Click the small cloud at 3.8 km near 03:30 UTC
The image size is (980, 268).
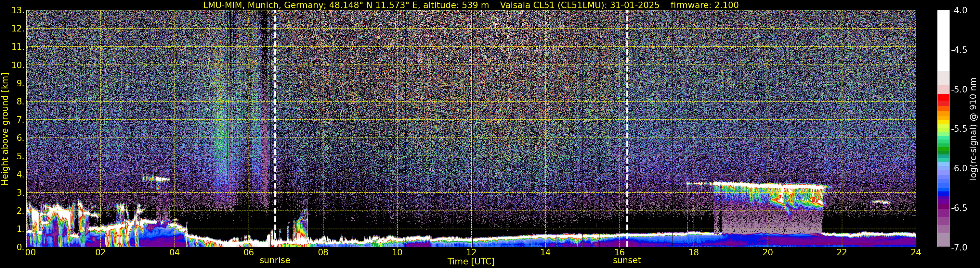pos(156,178)
